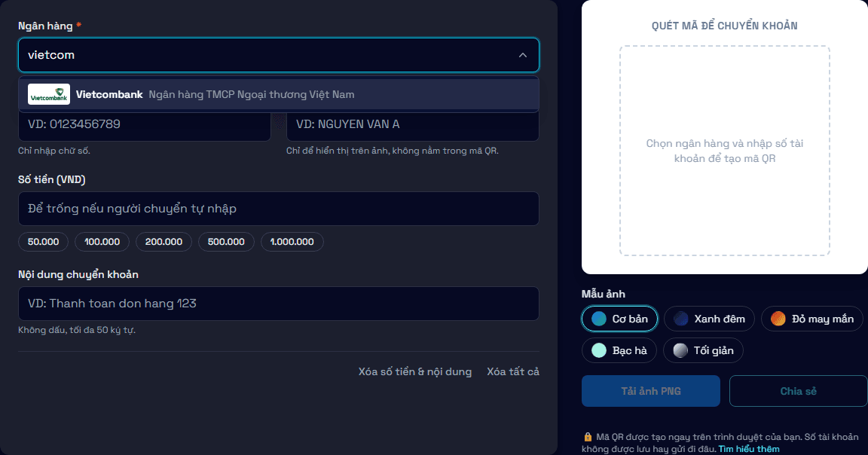The height and width of the screenshot is (455, 868).
Task: Click the Chia sẻ button
Action: [x=798, y=391]
